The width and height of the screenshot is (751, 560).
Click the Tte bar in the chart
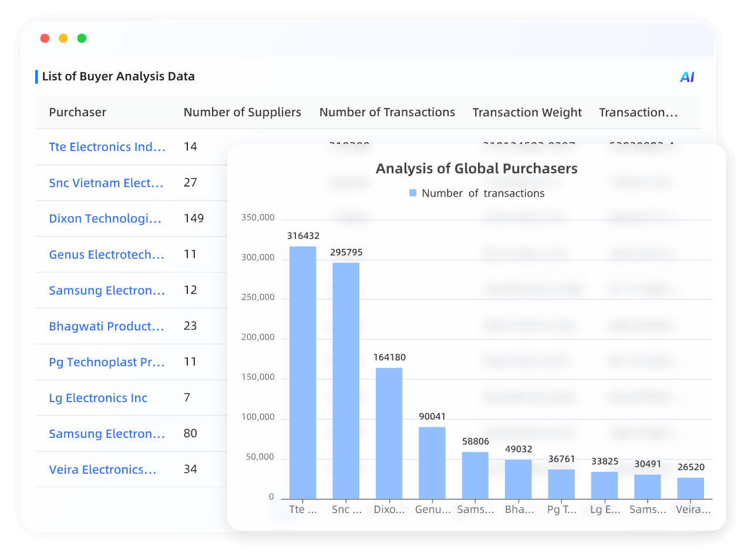tap(303, 370)
